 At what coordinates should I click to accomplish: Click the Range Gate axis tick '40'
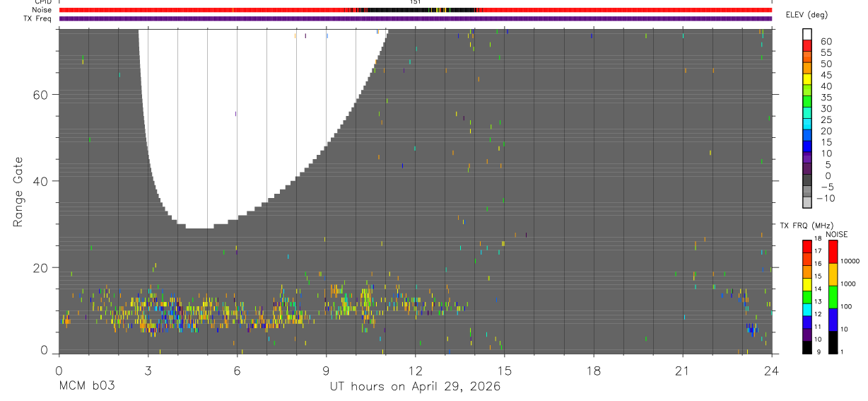[x=42, y=181]
